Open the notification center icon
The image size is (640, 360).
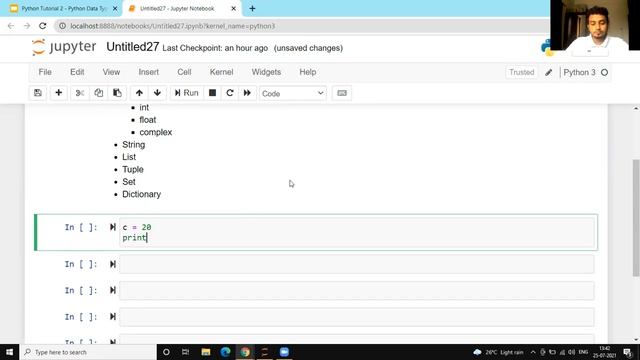tap(628, 352)
